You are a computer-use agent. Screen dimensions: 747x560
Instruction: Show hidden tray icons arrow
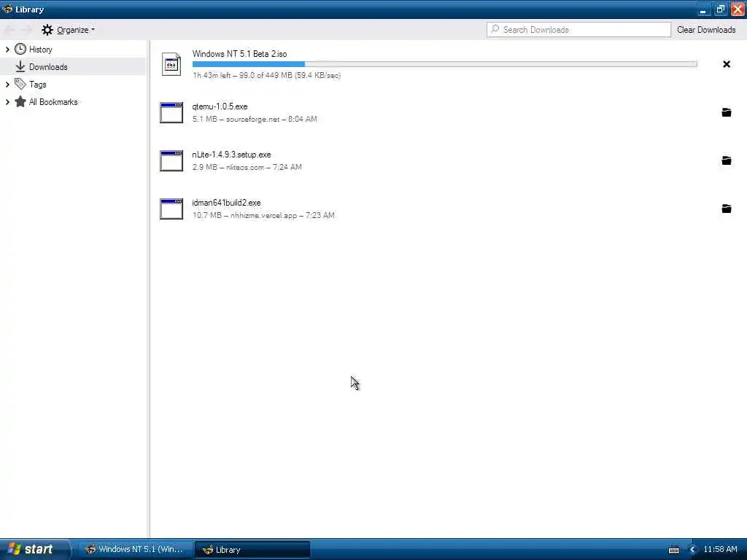click(692, 550)
